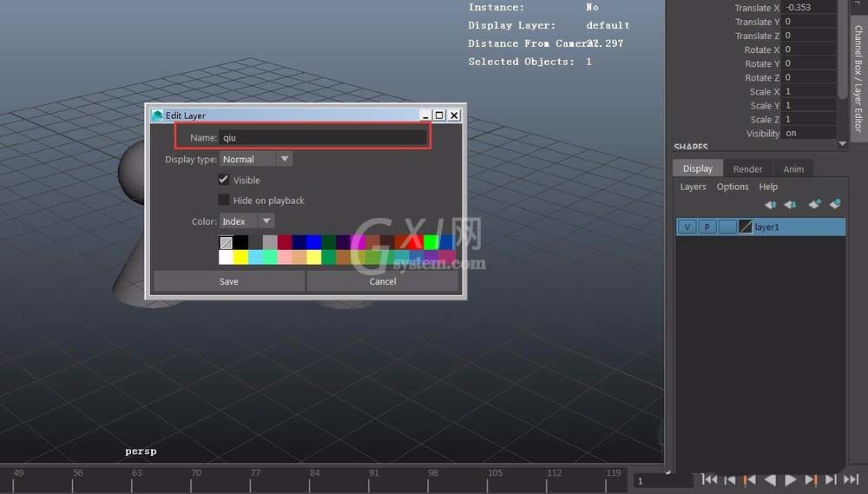The image size is (868, 494).
Task: Click the Rotate Y value field
Action: (809, 63)
